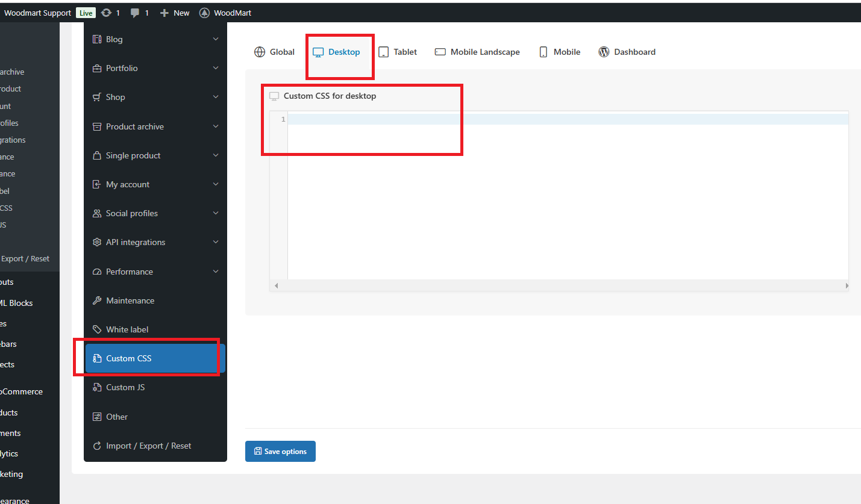The width and height of the screenshot is (861, 504).
Task: Click the Import / Export / Reset refresh icon
Action: 96,446
